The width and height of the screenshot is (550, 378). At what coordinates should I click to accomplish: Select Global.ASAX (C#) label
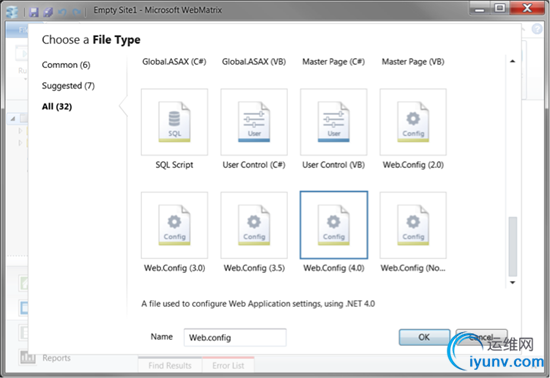[x=174, y=62]
